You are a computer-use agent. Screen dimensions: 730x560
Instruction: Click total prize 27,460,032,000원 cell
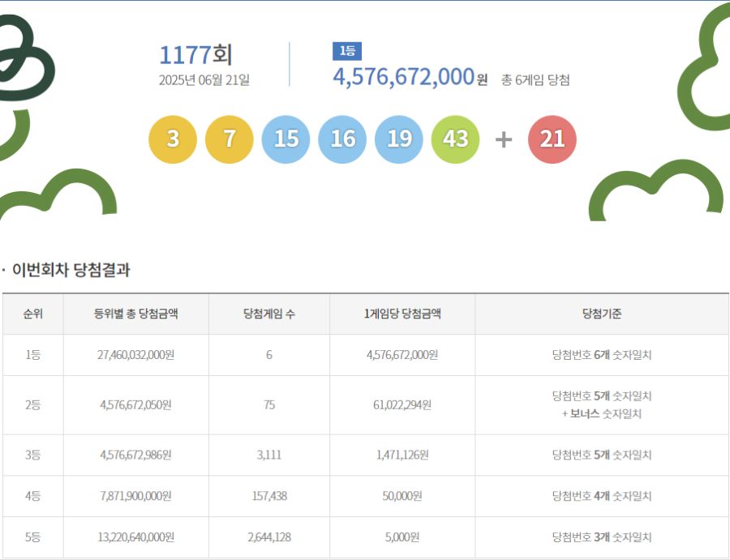[136, 355]
